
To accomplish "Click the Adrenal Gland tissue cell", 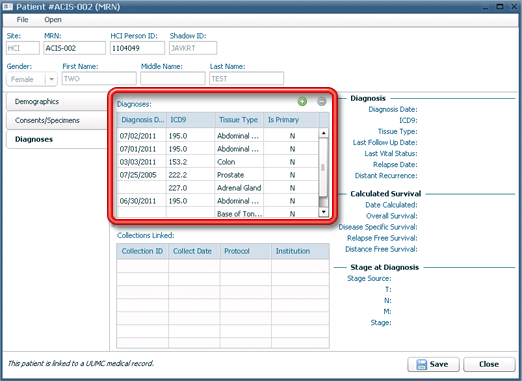I will tap(239, 188).
